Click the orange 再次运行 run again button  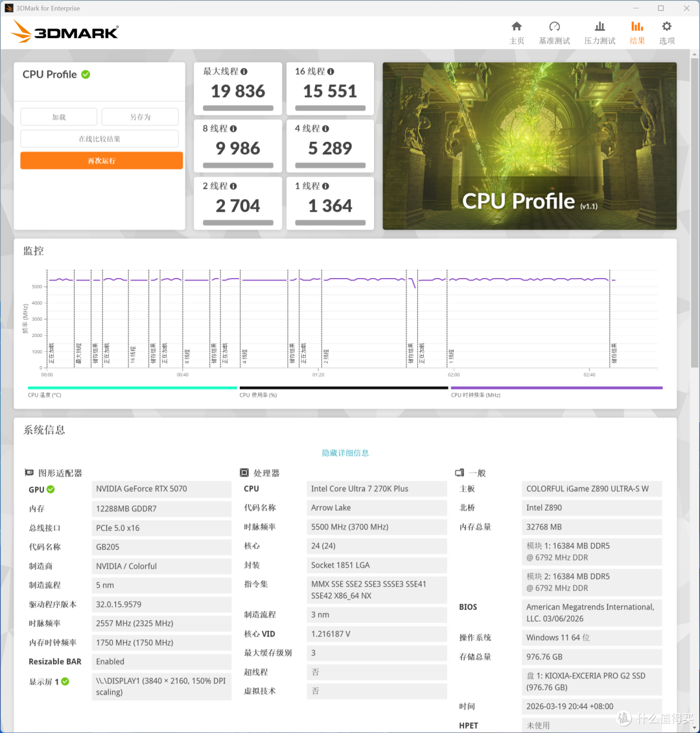[x=102, y=161]
